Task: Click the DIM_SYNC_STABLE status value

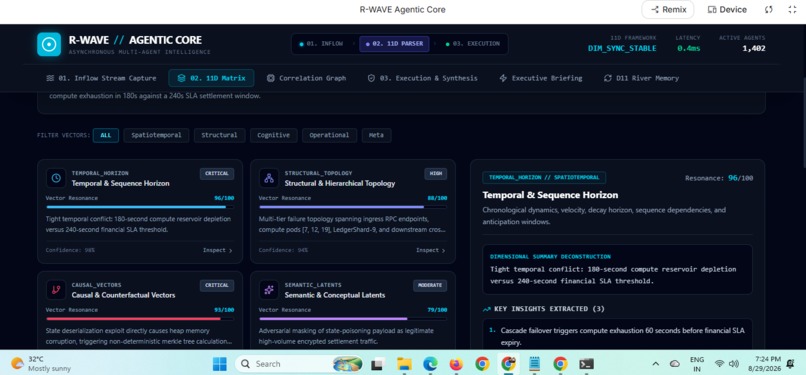Action: click(x=622, y=48)
